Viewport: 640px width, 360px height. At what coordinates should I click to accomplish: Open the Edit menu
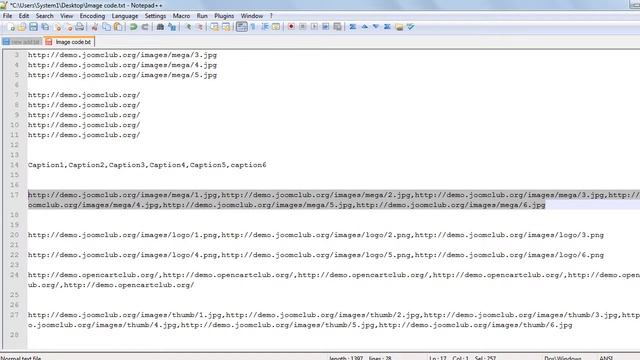point(24,16)
